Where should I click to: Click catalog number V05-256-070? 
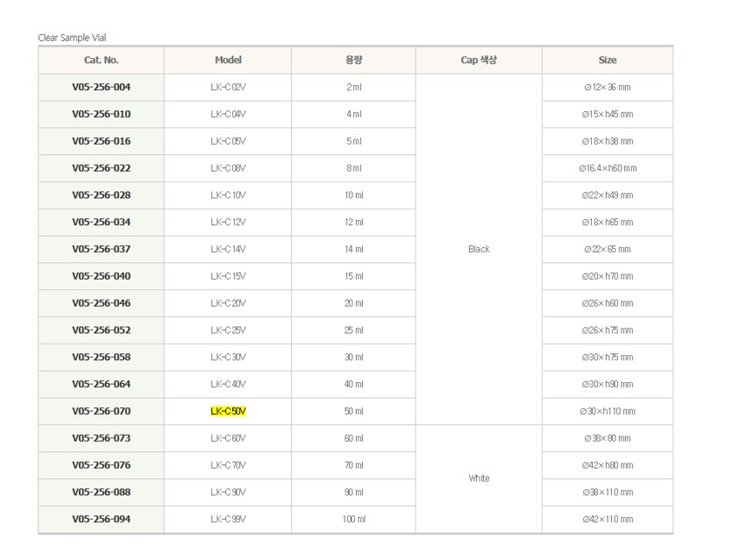coord(101,411)
